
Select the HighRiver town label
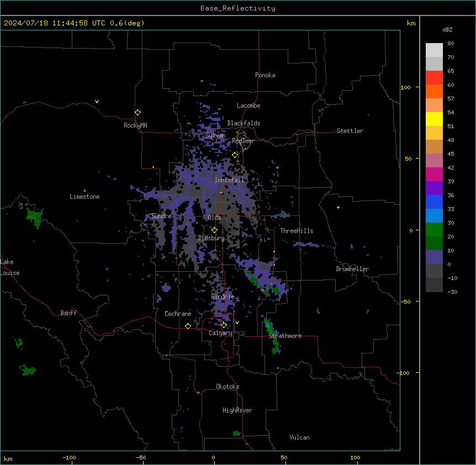coord(237,410)
